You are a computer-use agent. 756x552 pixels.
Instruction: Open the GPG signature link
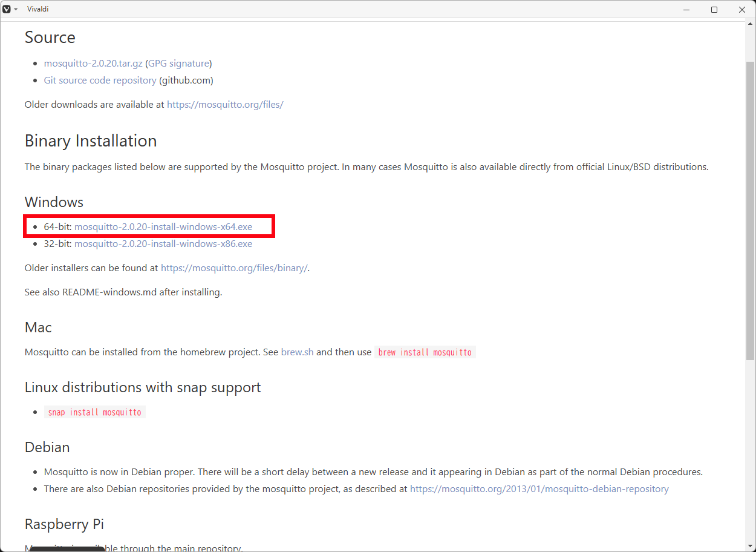[178, 63]
